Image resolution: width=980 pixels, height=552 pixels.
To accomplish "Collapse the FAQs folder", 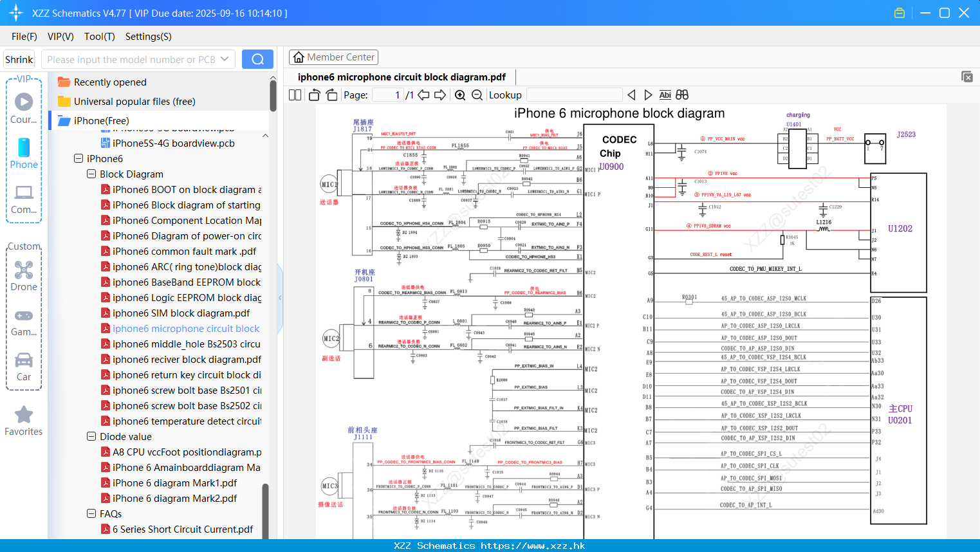I will (91, 513).
